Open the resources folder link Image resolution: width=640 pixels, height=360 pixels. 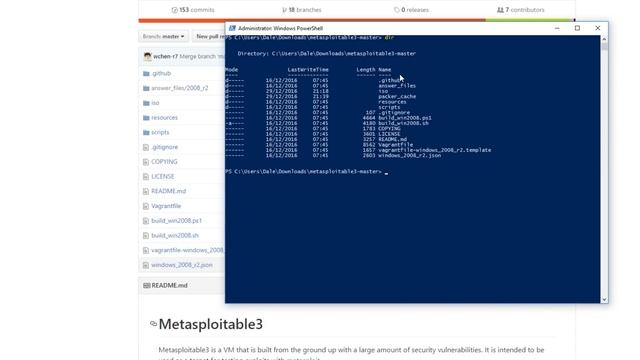(x=164, y=118)
